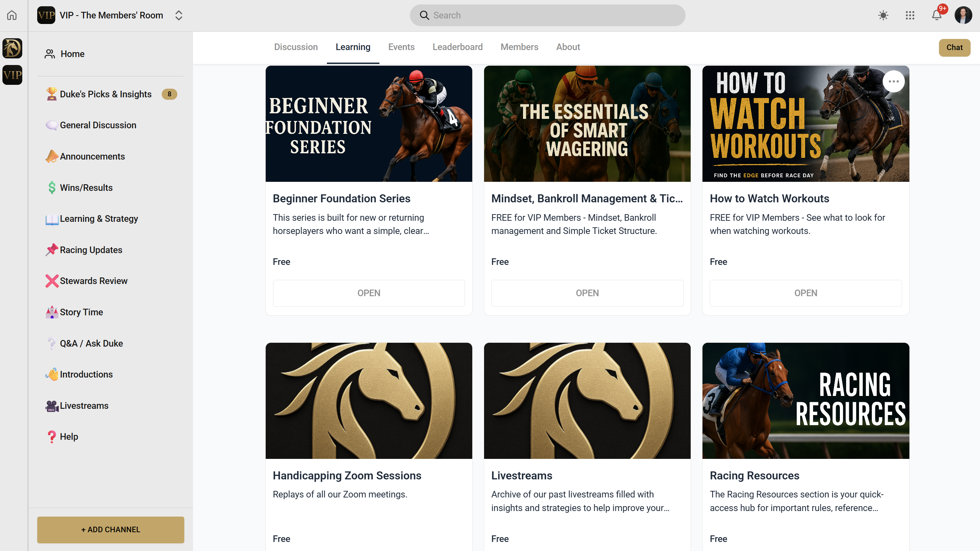
Task: Click the Livestreams course title
Action: [x=522, y=476]
